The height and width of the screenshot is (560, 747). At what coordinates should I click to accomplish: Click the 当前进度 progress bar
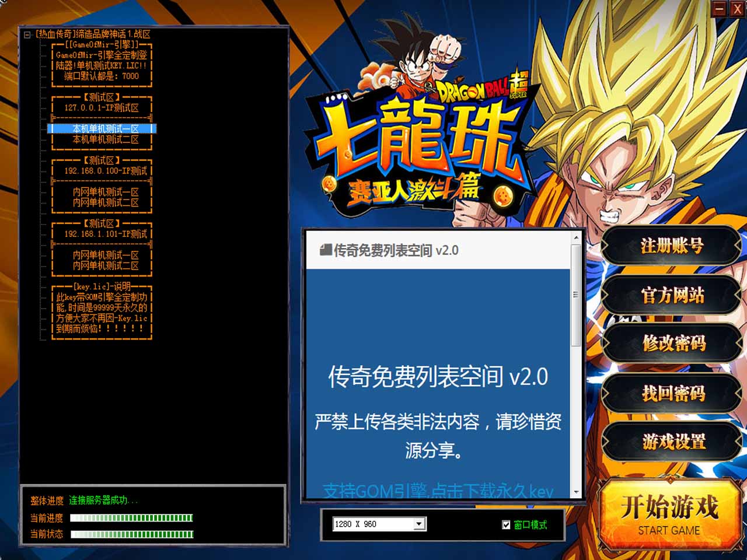pos(131,518)
